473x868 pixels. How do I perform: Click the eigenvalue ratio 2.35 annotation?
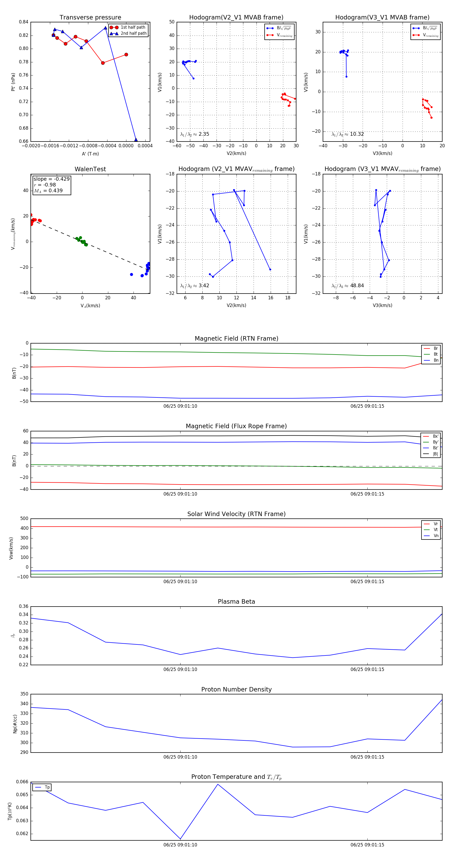pyautogui.click(x=194, y=134)
